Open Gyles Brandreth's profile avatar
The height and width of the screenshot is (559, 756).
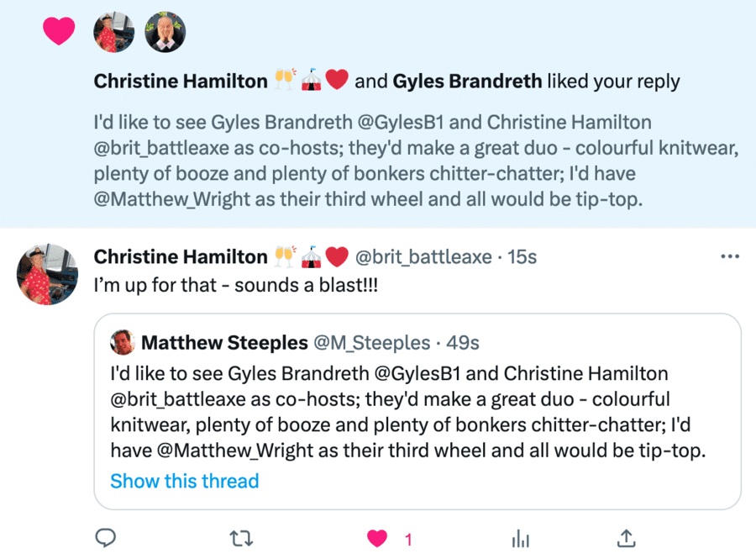click(x=165, y=32)
